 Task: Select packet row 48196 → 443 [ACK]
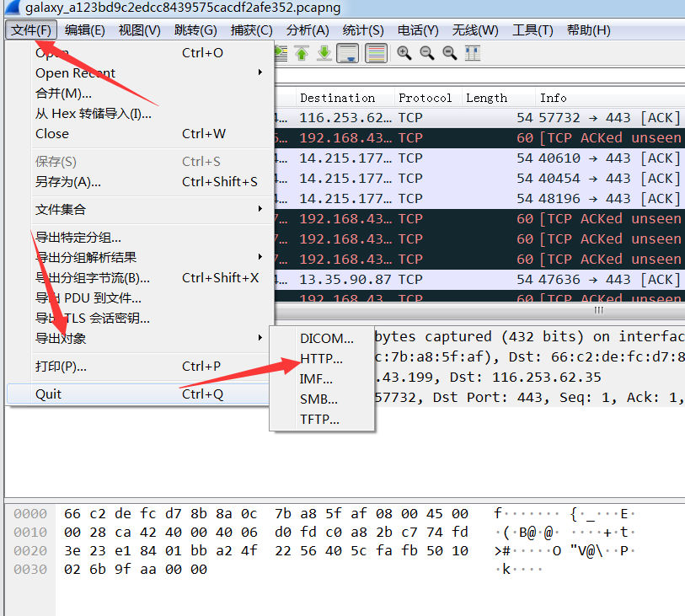[x=479, y=198]
